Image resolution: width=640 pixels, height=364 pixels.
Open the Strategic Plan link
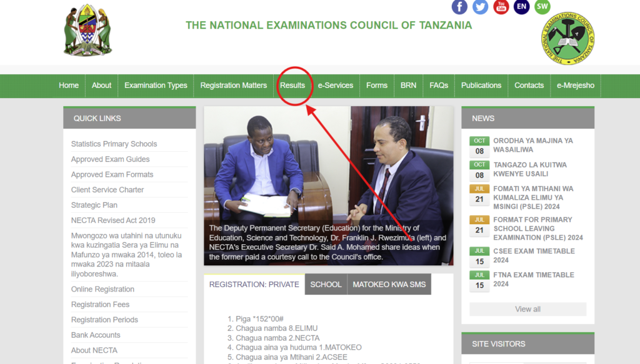(94, 205)
